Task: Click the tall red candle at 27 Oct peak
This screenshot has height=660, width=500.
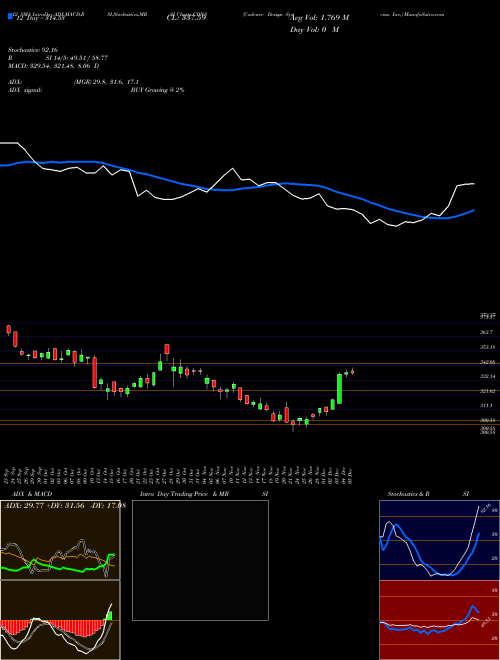Action: point(167,349)
